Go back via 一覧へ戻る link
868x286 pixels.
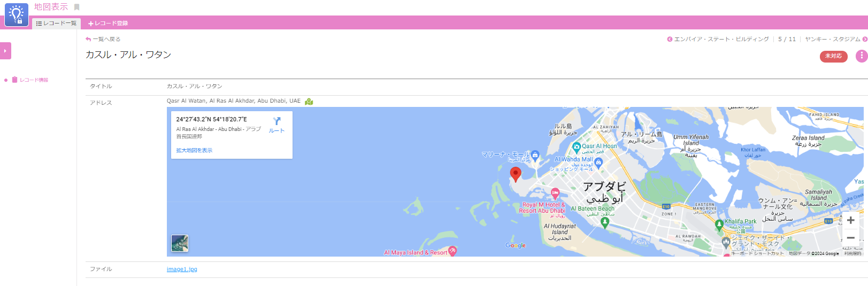coord(103,39)
